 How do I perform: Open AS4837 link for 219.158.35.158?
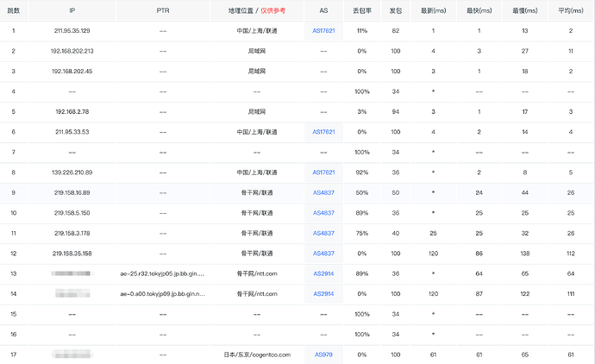click(323, 254)
